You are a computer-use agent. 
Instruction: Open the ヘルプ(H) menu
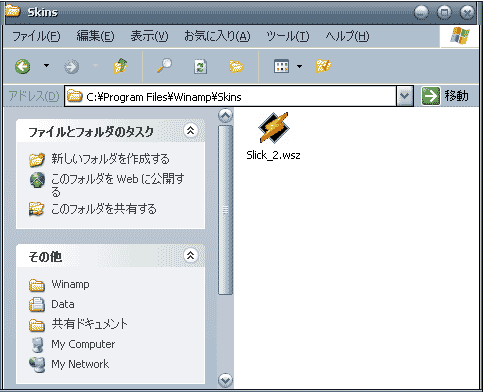347,36
